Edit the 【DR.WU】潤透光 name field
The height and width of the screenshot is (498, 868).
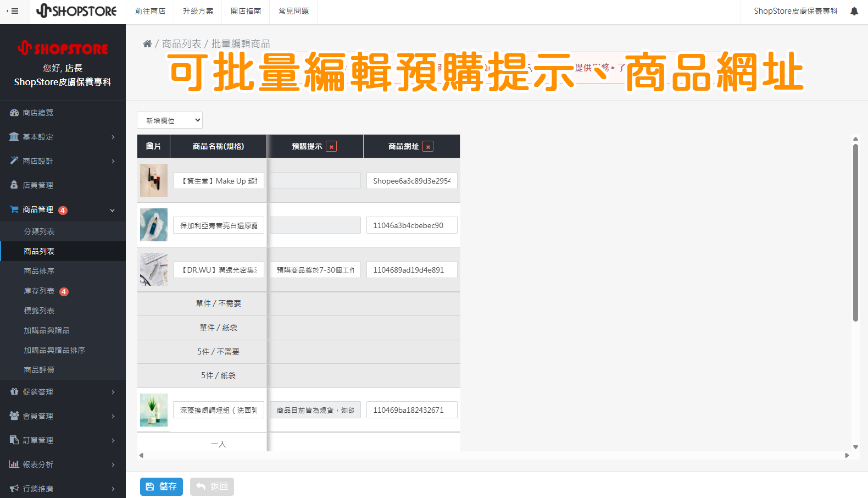click(219, 270)
